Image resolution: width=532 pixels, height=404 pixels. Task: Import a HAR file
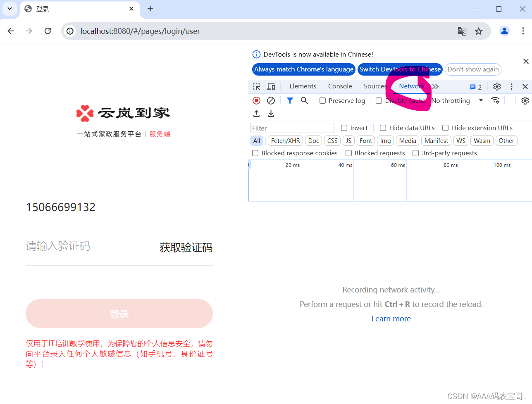click(x=257, y=114)
